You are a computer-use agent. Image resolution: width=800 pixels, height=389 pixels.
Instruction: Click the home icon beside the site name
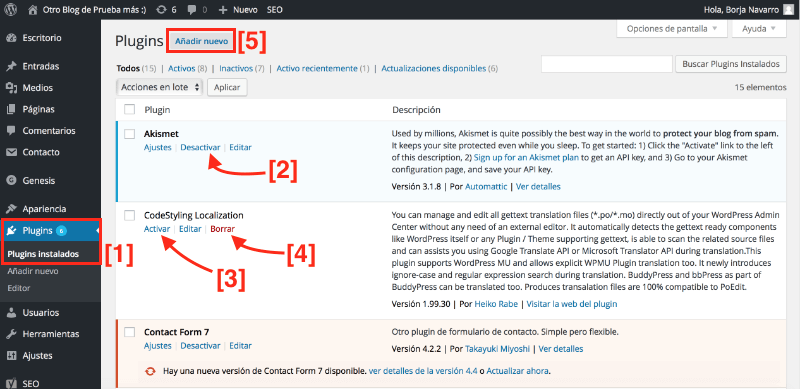[x=33, y=9]
